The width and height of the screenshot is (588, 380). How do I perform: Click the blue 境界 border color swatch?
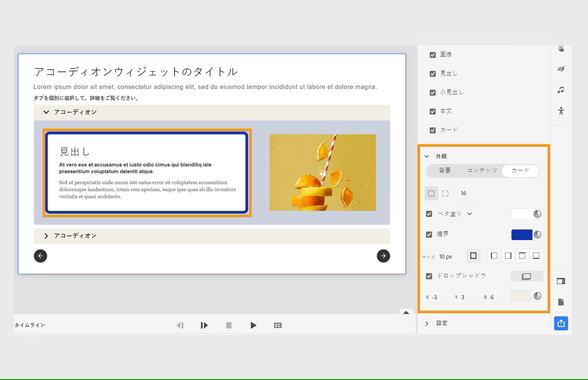[x=523, y=234]
